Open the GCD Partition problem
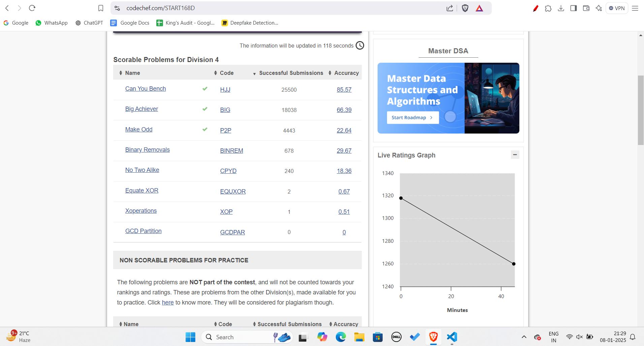The width and height of the screenshot is (644, 346). tap(143, 231)
